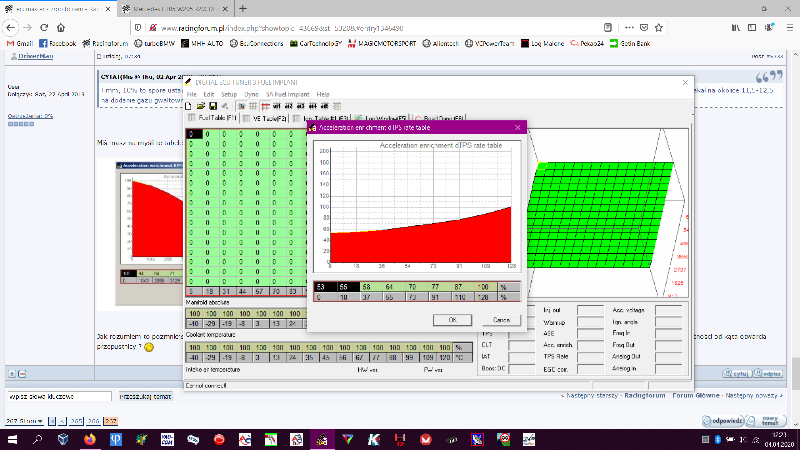
Task: Open DriverMan user profile link
Action: (x=35, y=56)
